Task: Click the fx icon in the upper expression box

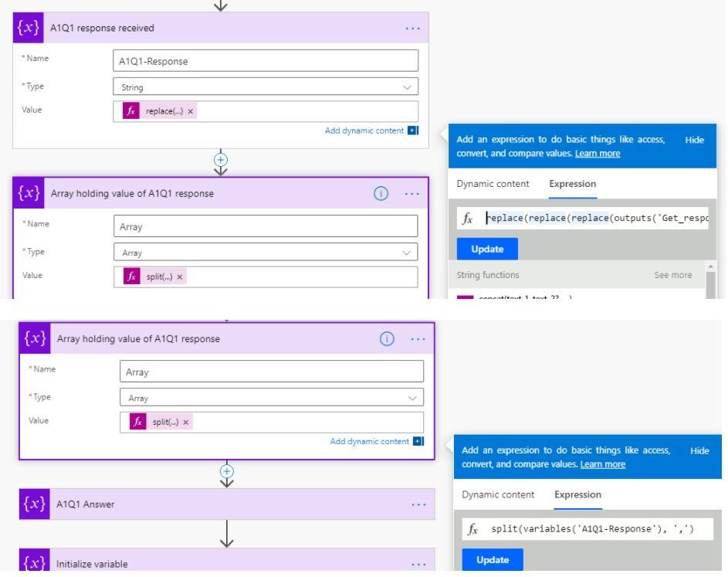Action: [468, 219]
